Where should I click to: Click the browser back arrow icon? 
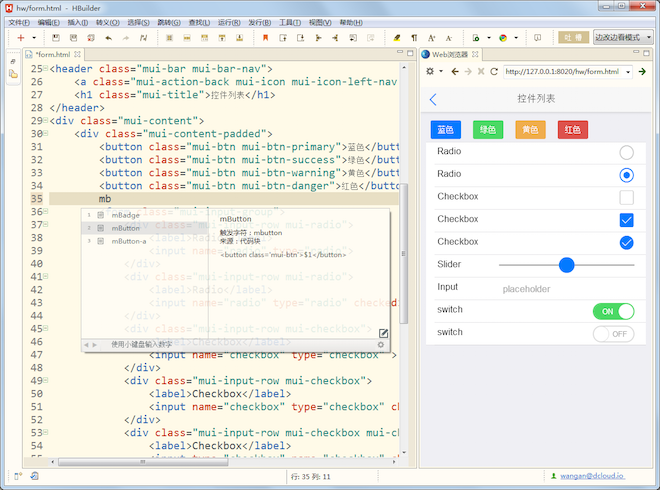pos(455,72)
